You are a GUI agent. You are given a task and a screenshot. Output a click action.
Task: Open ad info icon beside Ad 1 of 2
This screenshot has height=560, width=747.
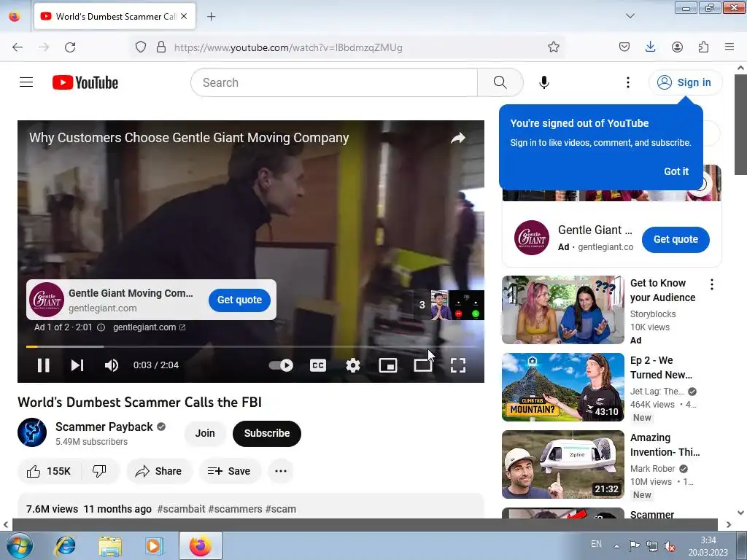[101, 327]
